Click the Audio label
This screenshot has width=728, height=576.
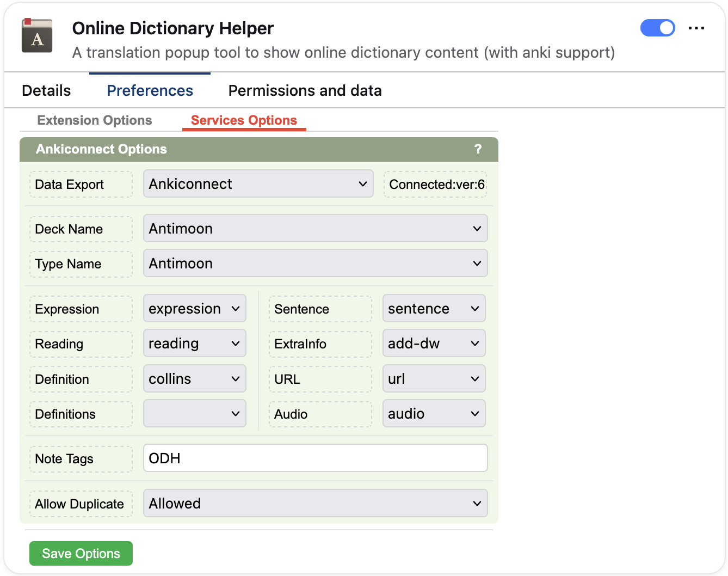[x=320, y=414]
